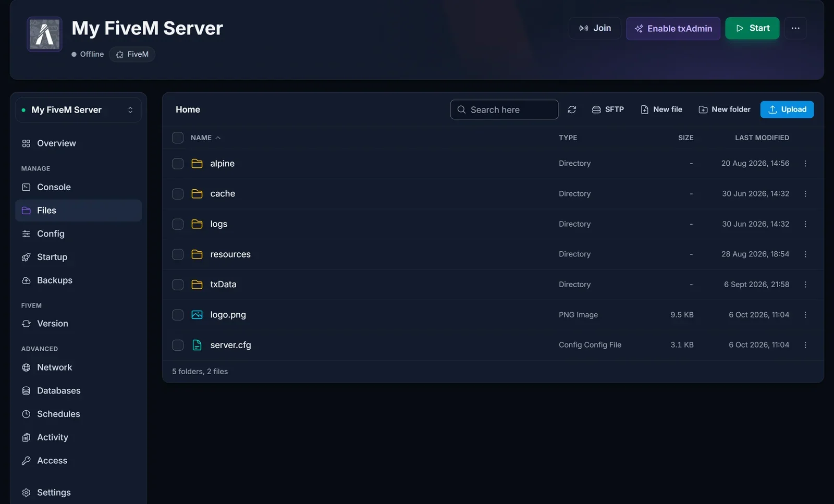
Task: Open the server.cfg file name
Action: point(230,345)
